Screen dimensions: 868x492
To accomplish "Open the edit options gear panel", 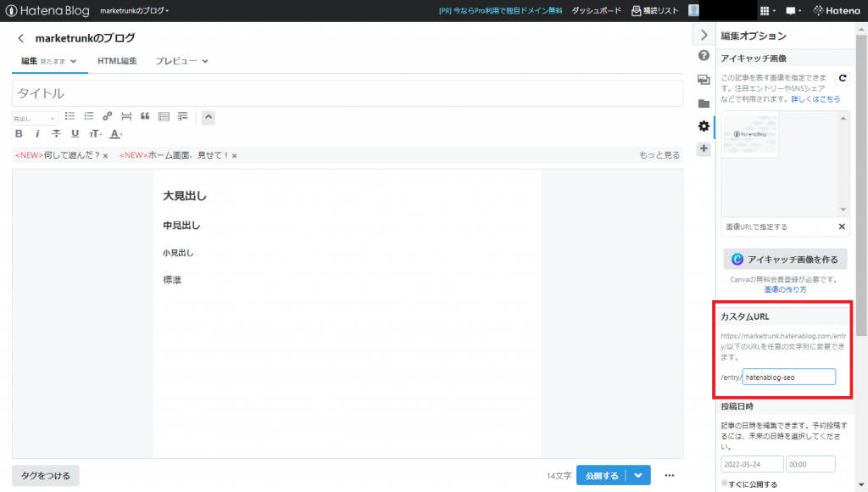I will 704,126.
